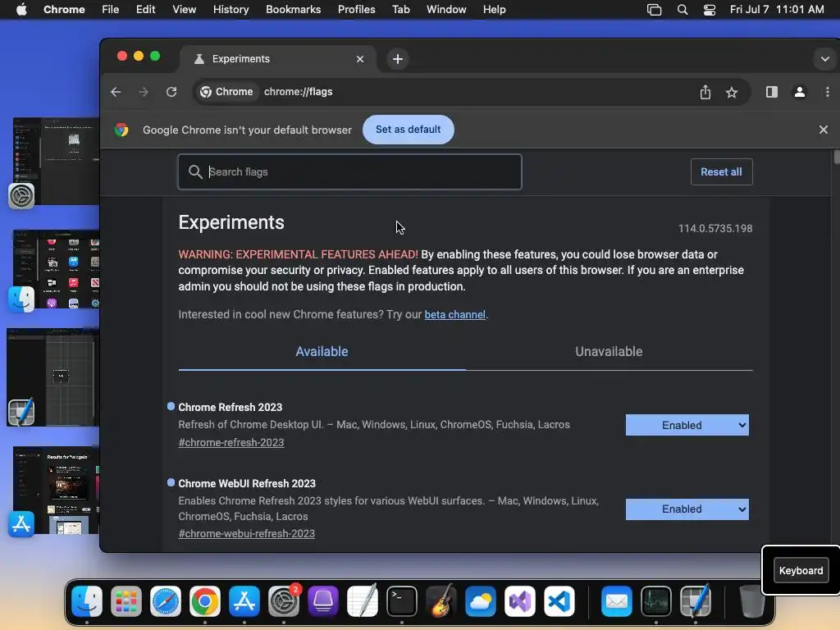Open App Store from the Dock
840x630 pixels.
point(244,601)
